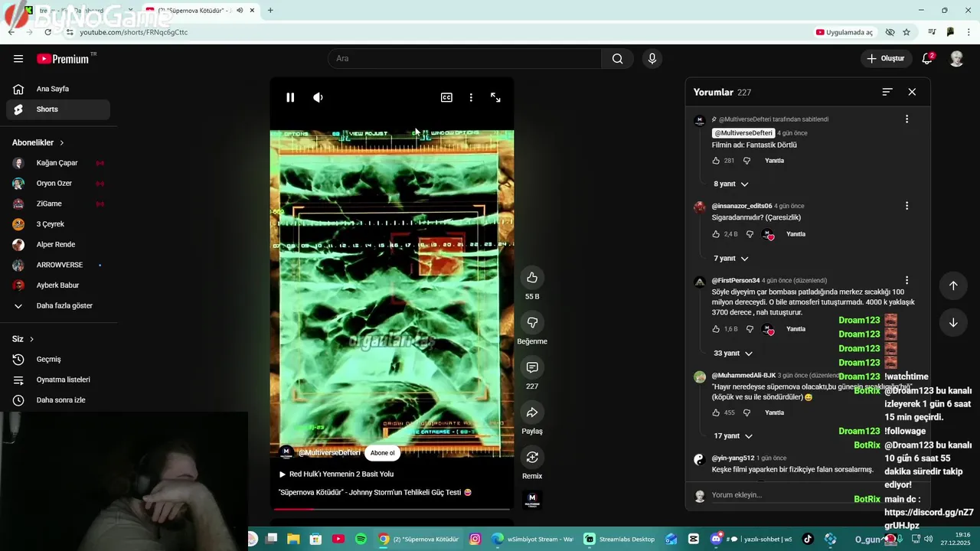Open the account avatar menu

[x=956, y=59]
